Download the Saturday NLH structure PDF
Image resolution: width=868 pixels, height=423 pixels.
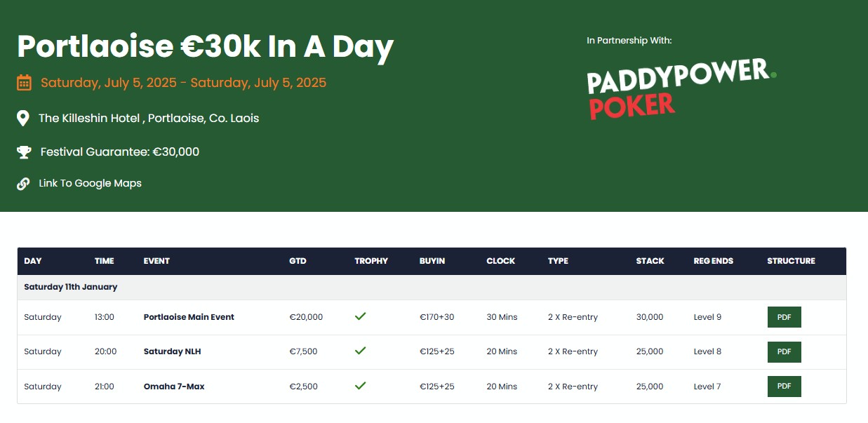point(784,351)
